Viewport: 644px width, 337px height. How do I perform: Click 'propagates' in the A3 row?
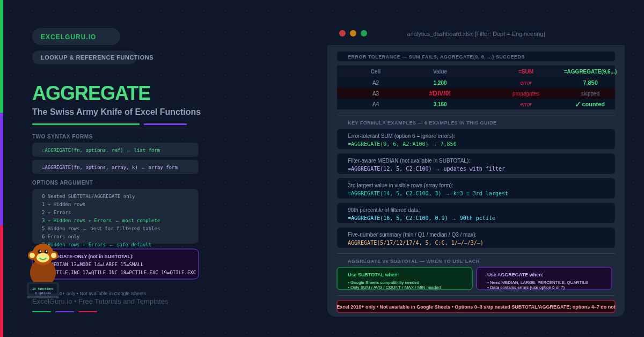tap(526, 93)
